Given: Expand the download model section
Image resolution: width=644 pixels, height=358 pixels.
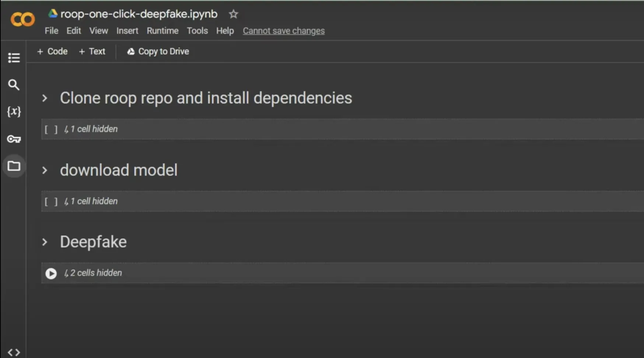Looking at the screenshot, I should tap(45, 170).
